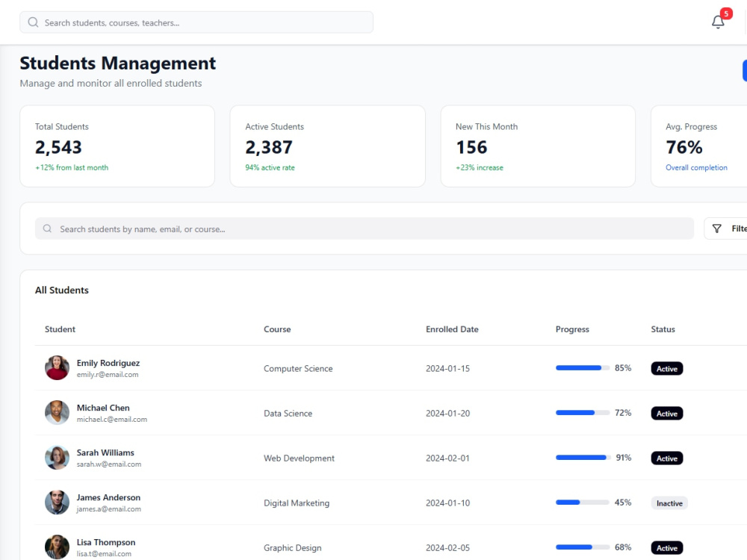Click Inactive badge for James Anderson
Image resolution: width=747 pixels, height=560 pixels.
pyautogui.click(x=669, y=503)
